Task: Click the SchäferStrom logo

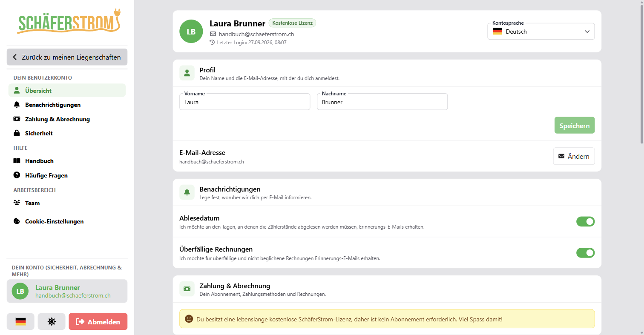Action: (x=69, y=22)
